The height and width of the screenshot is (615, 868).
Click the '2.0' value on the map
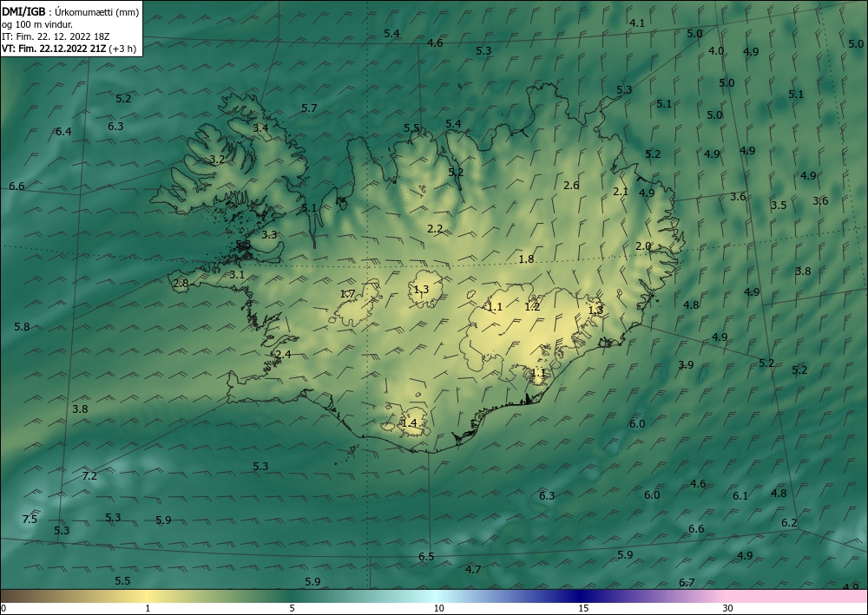[642, 246]
